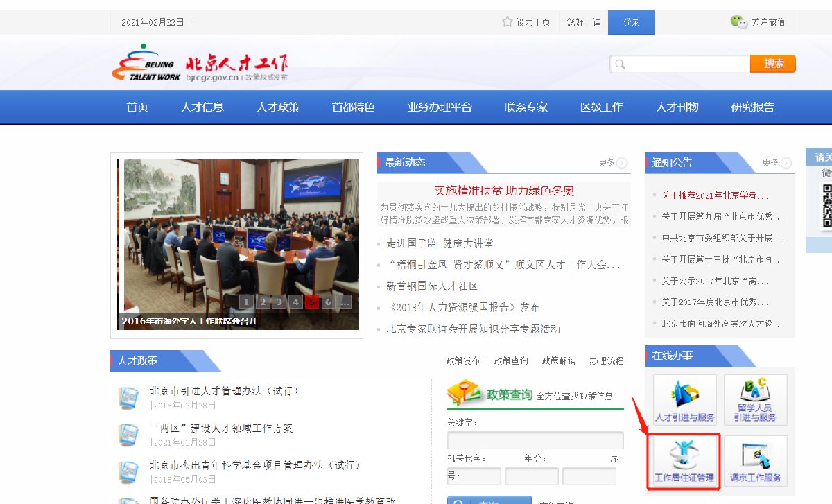Open 联系专家 navigation item
This screenshot has width=832, height=504.
pos(526,107)
